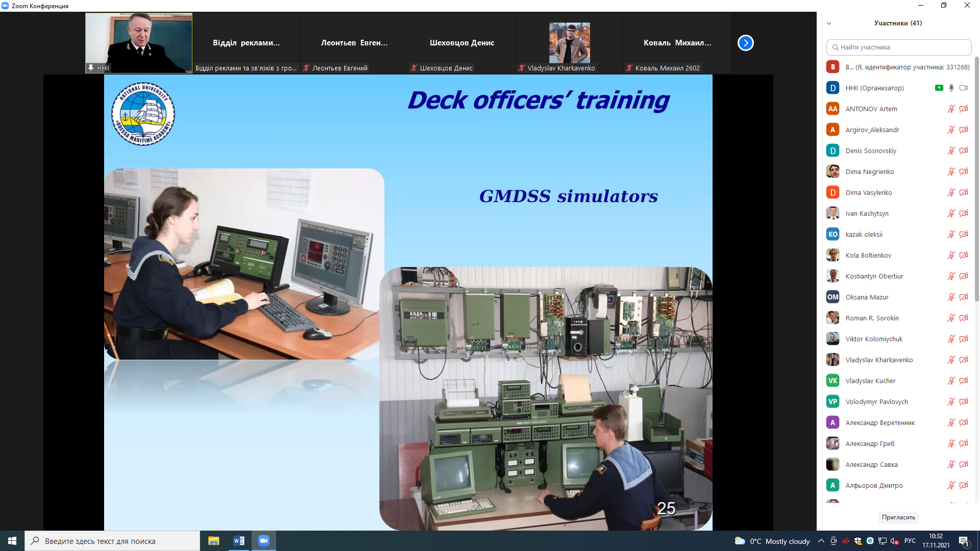The height and width of the screenshot is (551, 980).
Task: Click the microphone icon for ННІІ organizer
Action: click(951, 88)
